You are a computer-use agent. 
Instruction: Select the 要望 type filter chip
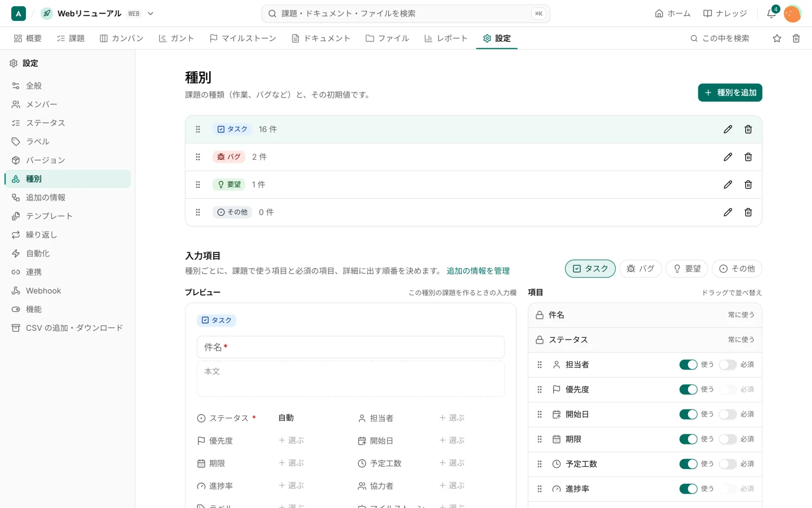[687, 269]
